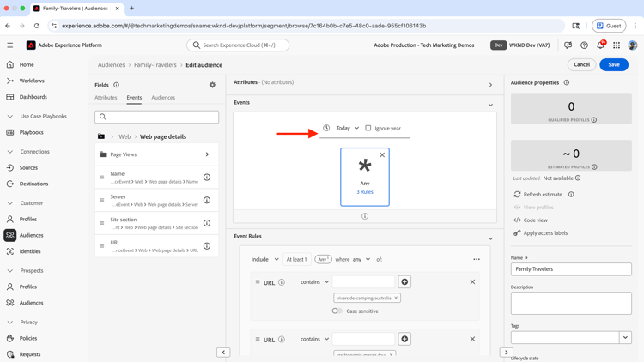644x362 pixels.
Task: Open Dashboards in the sidebar
Action: pos(33,97)
